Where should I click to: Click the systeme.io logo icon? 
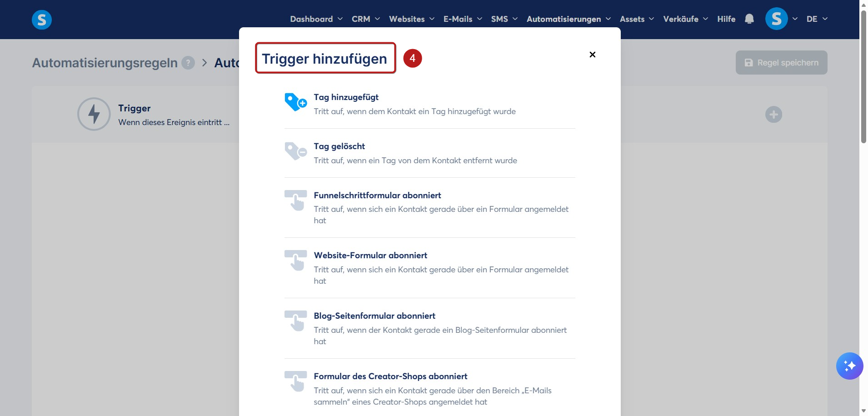point(42,20)
